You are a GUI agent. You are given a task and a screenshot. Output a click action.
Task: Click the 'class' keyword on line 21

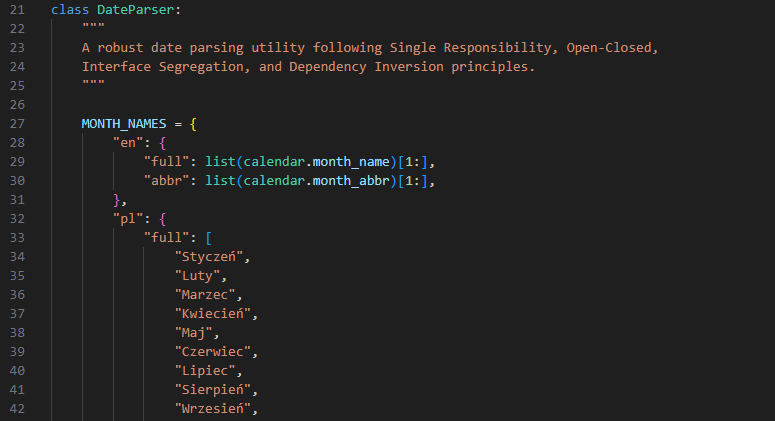[x=70, y=10]
